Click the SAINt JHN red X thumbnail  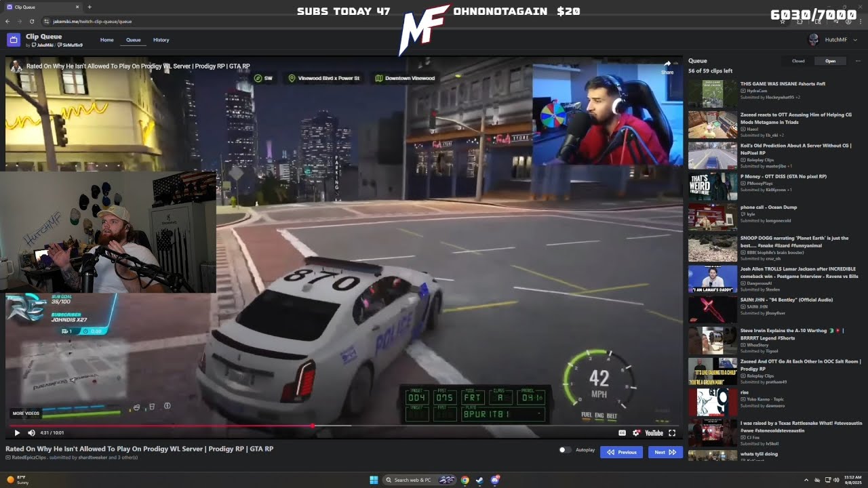[712, 310]
